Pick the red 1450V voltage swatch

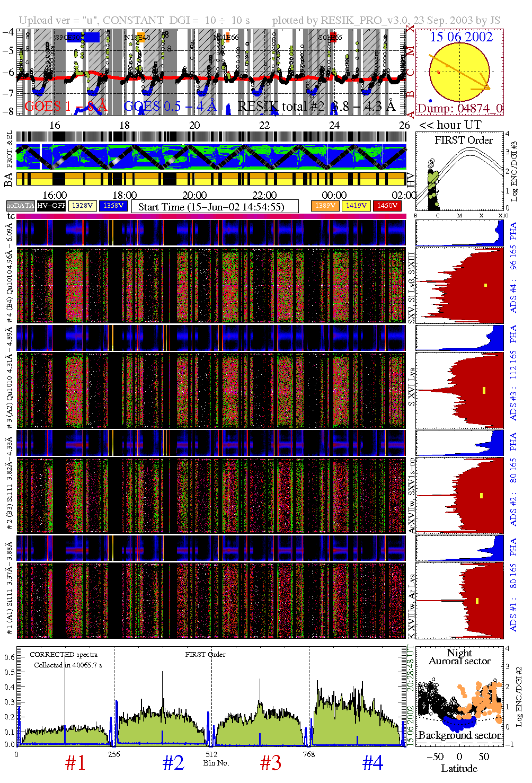[x=387, y=206]
